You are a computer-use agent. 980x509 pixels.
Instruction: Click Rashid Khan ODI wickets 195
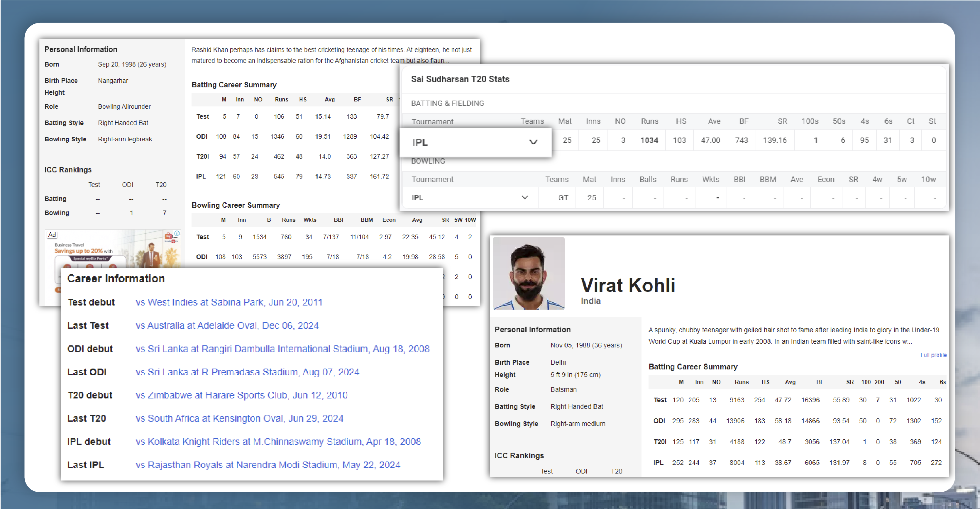pos(307,257)
